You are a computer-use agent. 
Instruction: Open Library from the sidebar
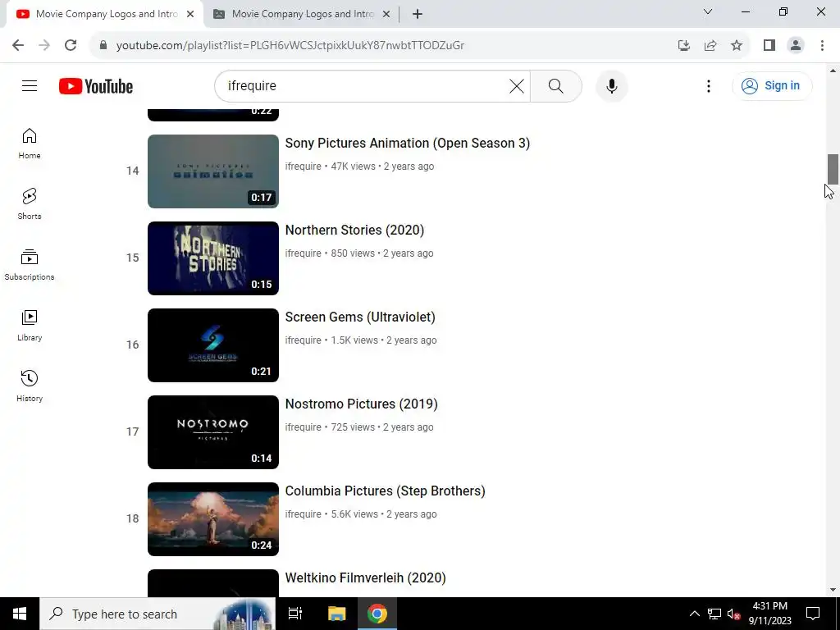(x=30, y=325)
